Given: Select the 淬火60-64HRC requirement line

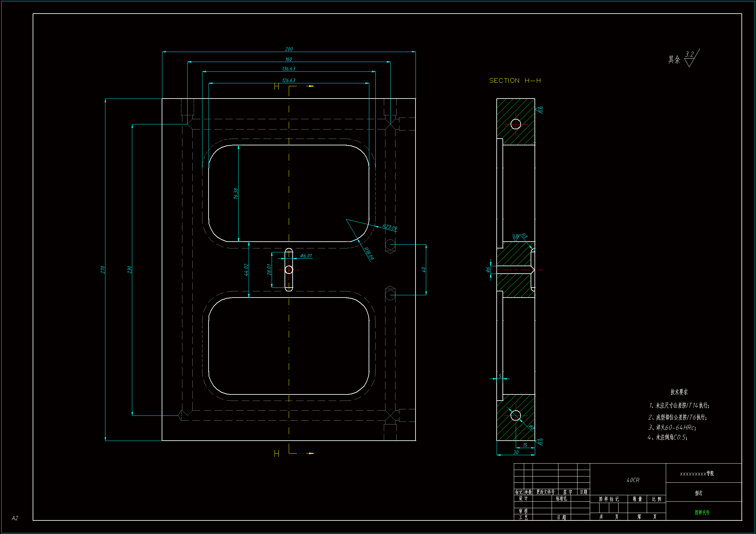Looking at the screenshot, I should pos(672,427).
